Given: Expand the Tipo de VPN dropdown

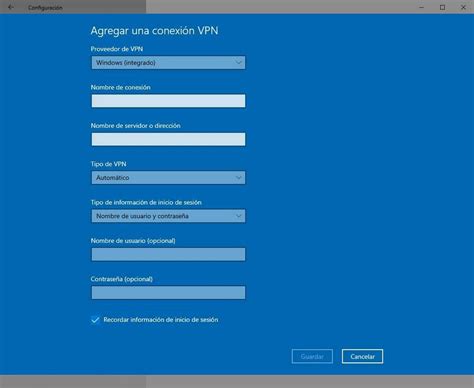Looking at the screenshot, I should [x=168, y=178].
